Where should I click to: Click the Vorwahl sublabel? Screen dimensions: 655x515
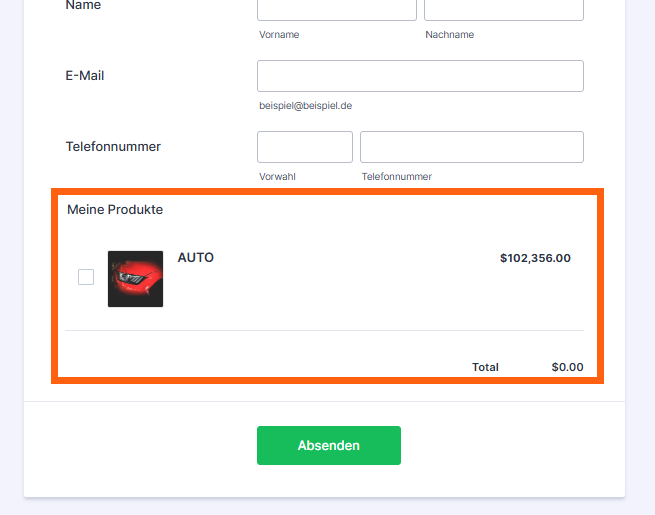pos(277,177)
